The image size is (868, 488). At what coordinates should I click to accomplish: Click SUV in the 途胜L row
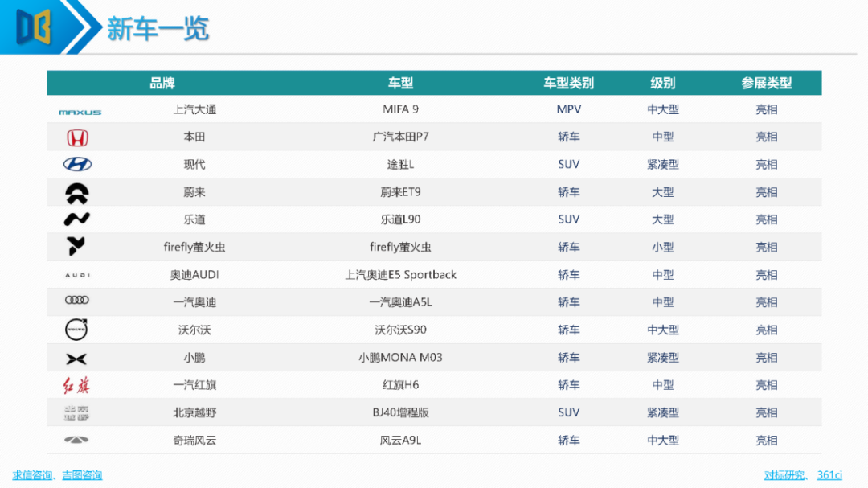[568, 165]
